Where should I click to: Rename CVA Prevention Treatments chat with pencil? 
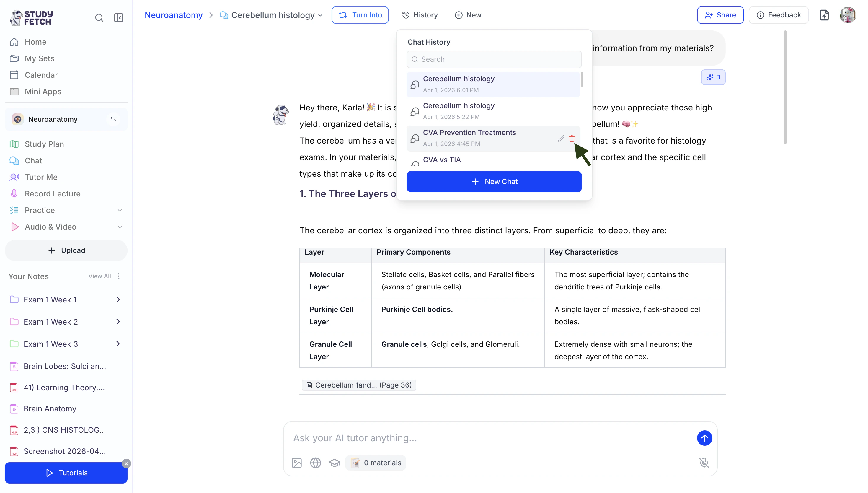tap(561, 139)
